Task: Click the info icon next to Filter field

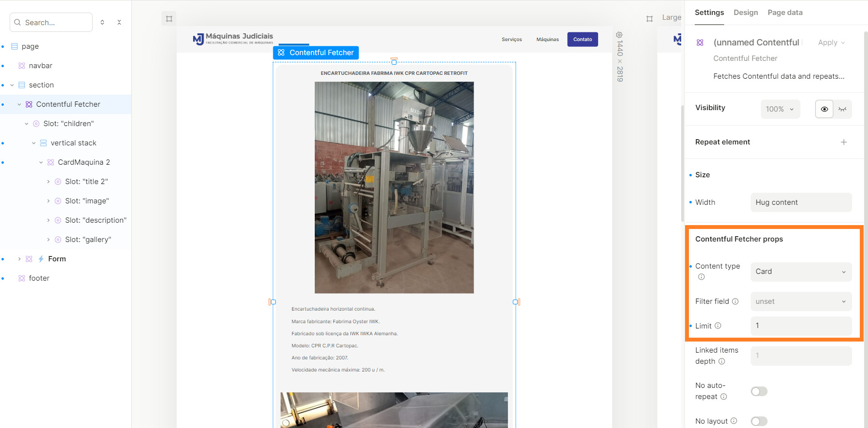Action: coord(735,301)
